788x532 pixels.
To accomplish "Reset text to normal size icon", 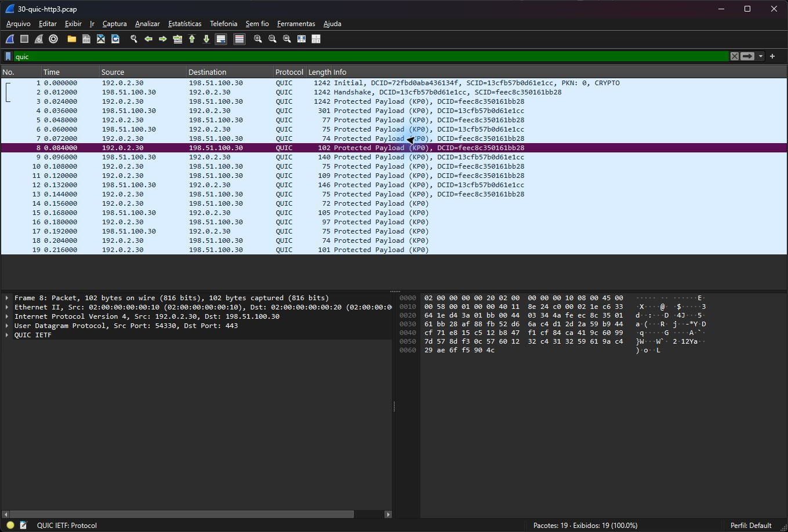I will pyautogui.click(x=287, y=39).
